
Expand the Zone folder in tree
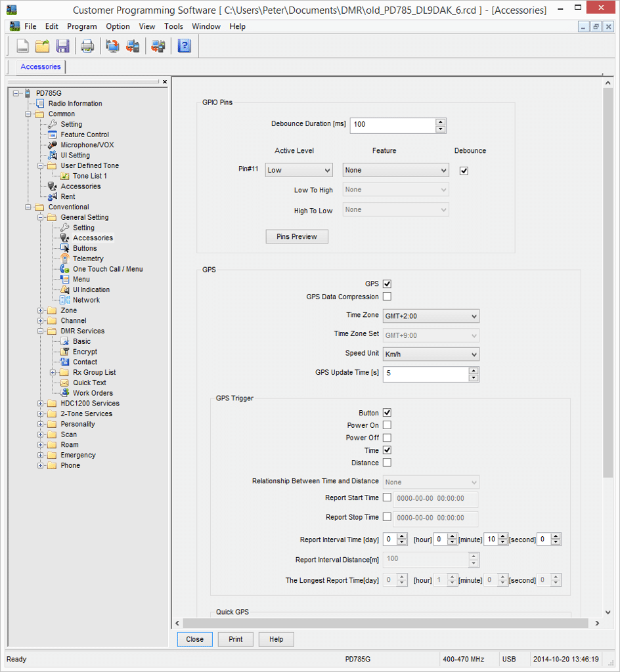41,310
